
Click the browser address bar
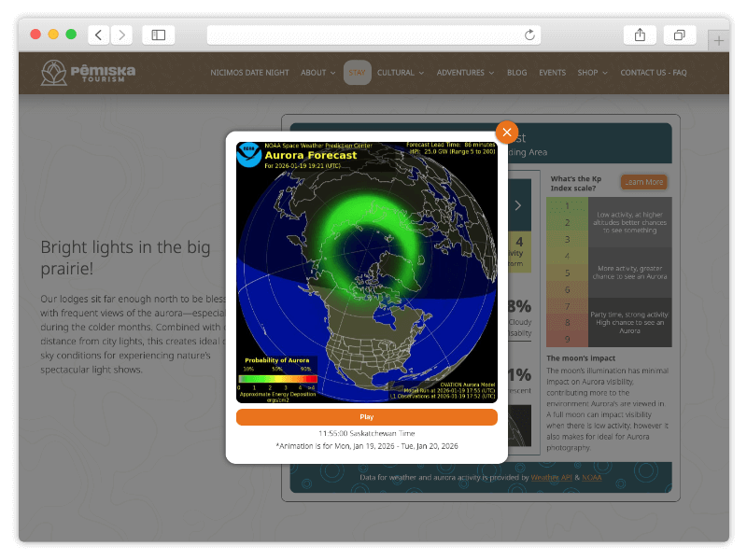pyautogui.click(x=373, y=35)
